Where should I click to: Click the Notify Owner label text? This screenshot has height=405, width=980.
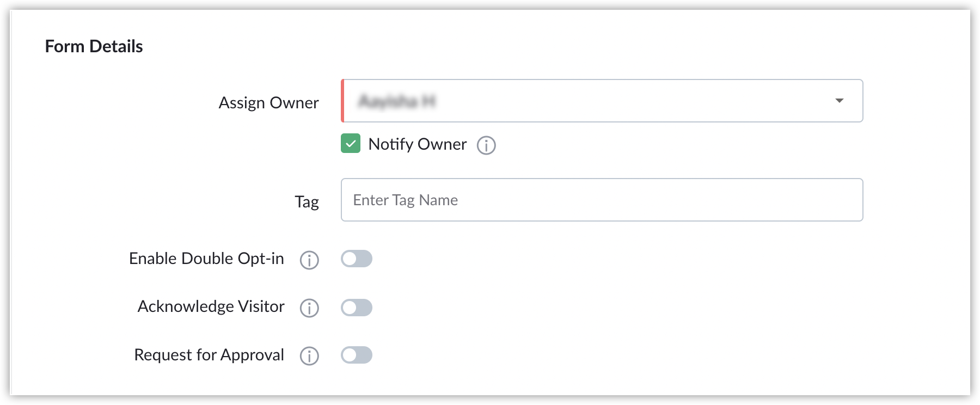[418, 144]
